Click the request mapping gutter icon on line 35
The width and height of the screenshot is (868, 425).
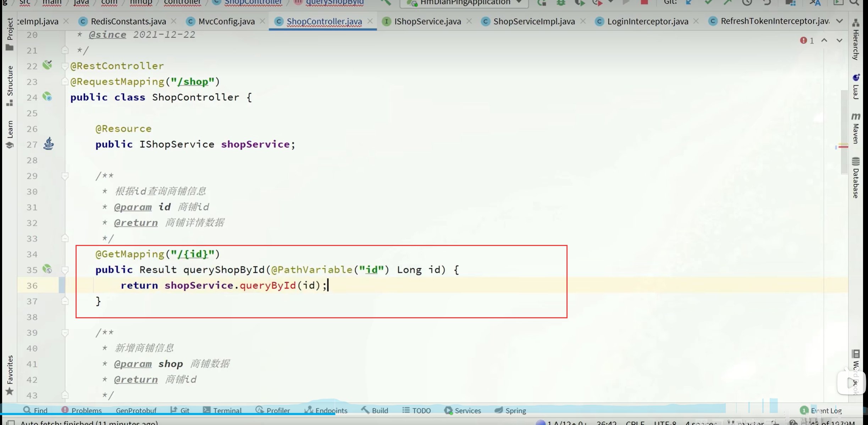(x=47, y=269)
